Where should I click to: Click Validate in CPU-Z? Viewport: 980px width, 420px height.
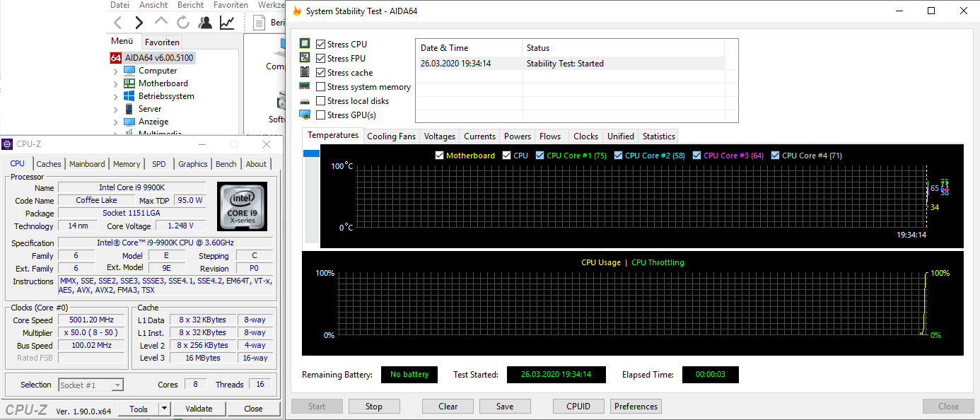pyautogui.click(x=199, y=409)
